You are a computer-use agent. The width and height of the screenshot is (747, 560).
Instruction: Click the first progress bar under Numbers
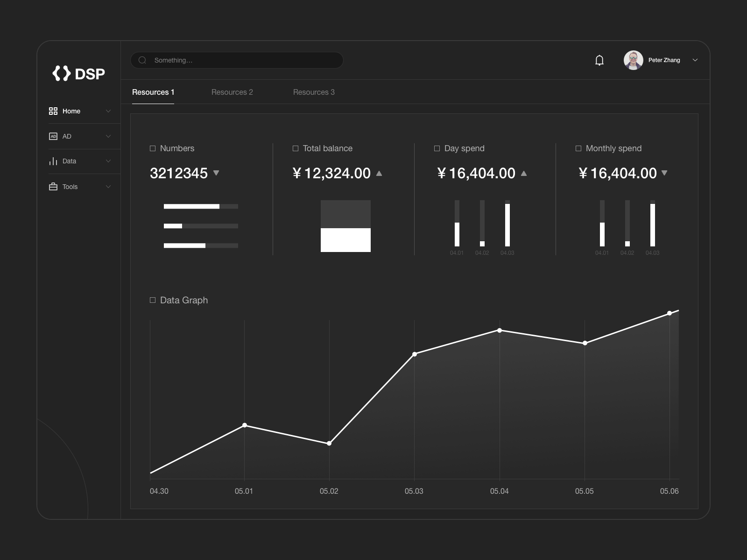point(201,206)
